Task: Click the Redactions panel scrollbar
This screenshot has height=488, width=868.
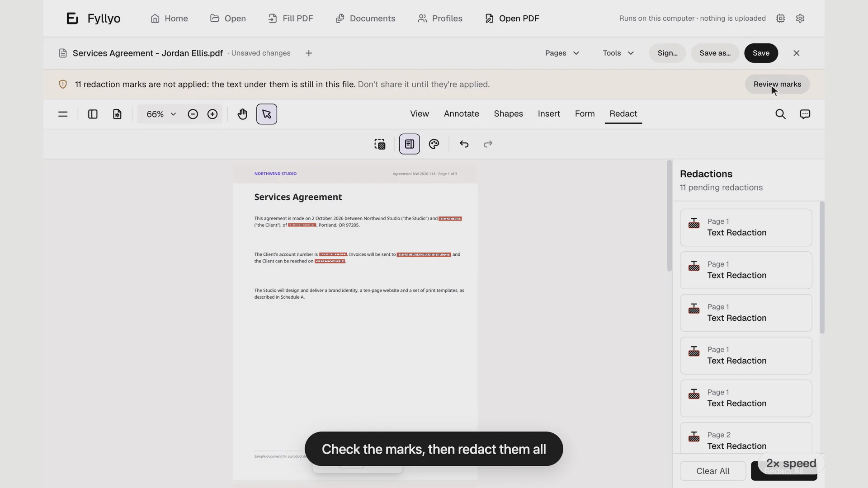Action: (x=822, y=267)
